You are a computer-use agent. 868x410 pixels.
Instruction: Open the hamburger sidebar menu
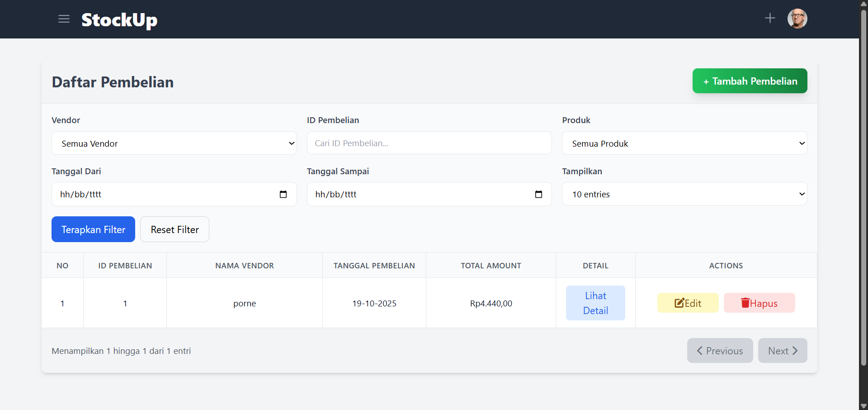point(64,19)
